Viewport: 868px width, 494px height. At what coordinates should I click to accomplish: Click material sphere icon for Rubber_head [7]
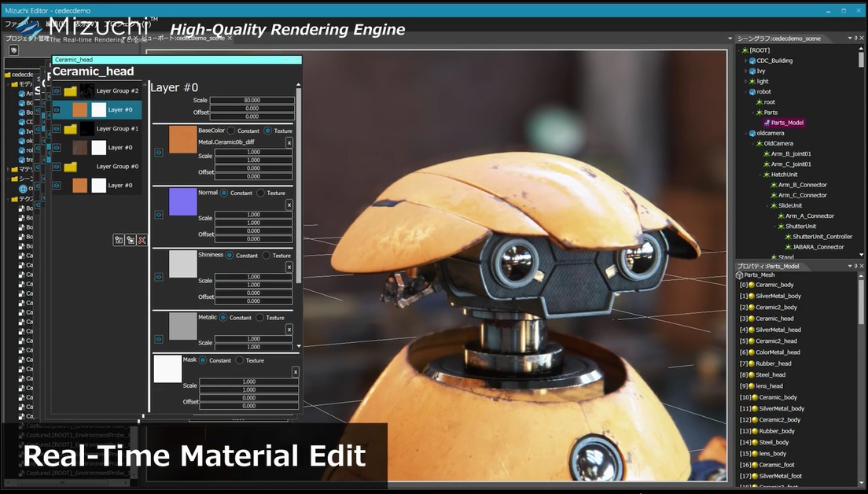752,363
